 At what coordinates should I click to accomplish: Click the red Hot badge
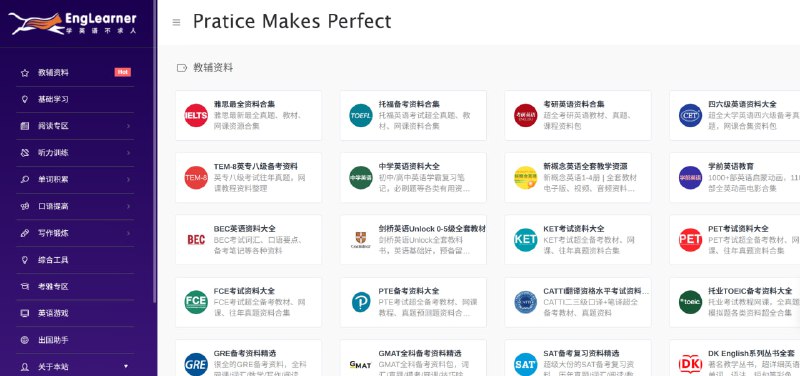click(122, 72)
